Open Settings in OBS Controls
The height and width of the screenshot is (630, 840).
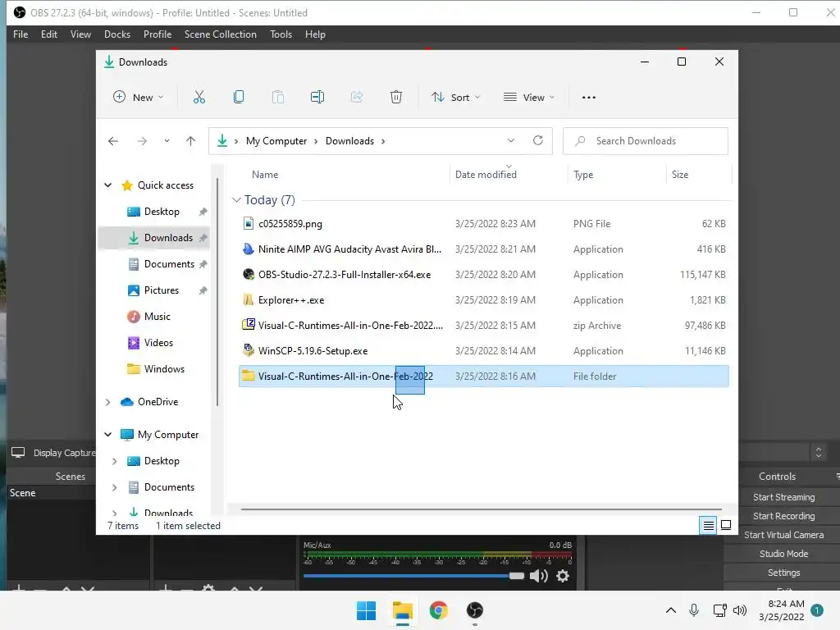[783, 573]
